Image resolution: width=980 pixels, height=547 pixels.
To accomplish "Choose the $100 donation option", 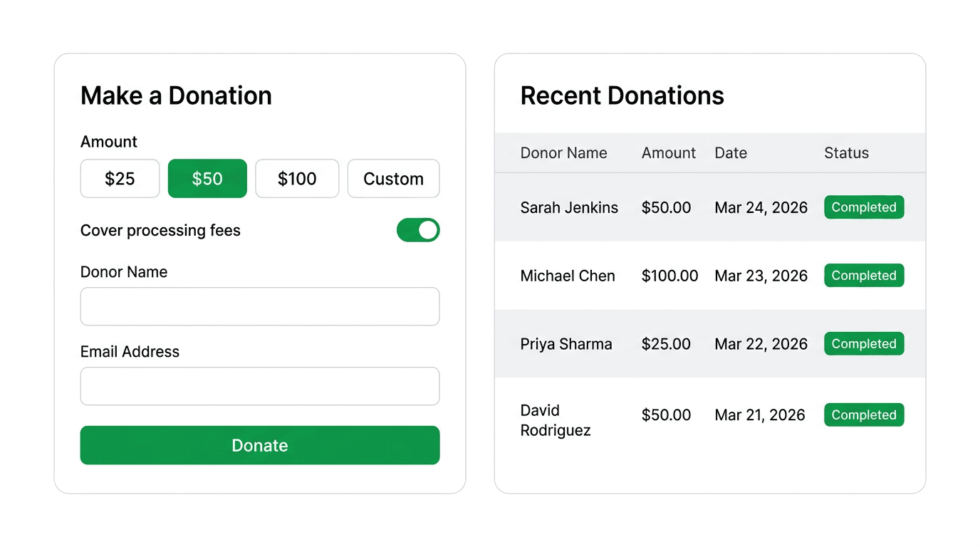I will coord(297,179).
